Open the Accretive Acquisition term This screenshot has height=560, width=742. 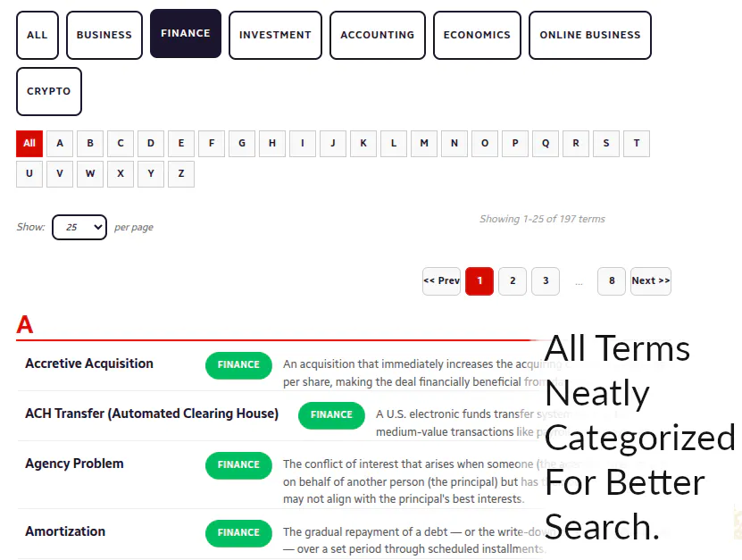point(89,364)
